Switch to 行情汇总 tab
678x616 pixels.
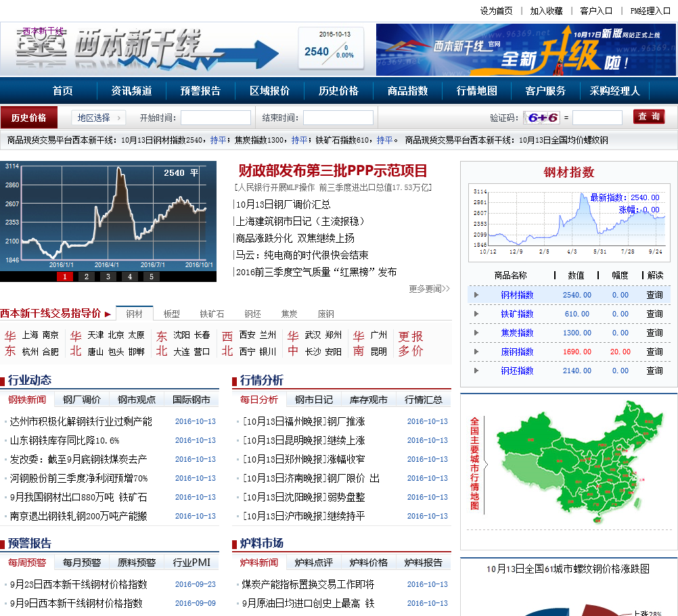[424, 400]
